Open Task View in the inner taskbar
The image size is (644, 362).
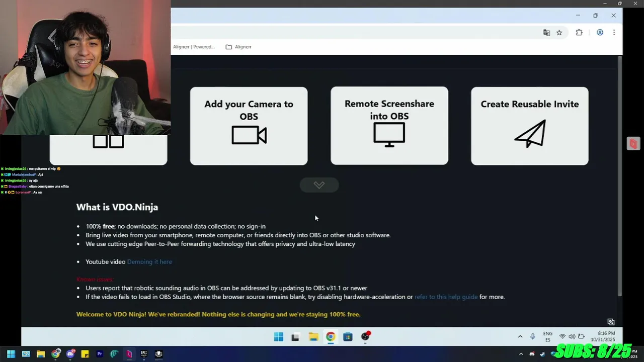click(295, 337)
